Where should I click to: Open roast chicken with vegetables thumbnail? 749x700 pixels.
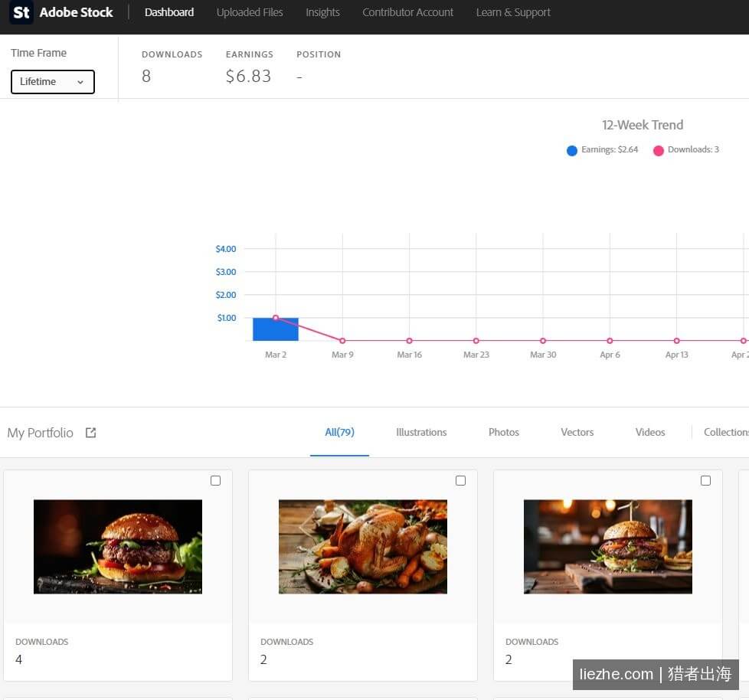pyautogui.click(x=363, y=547)
